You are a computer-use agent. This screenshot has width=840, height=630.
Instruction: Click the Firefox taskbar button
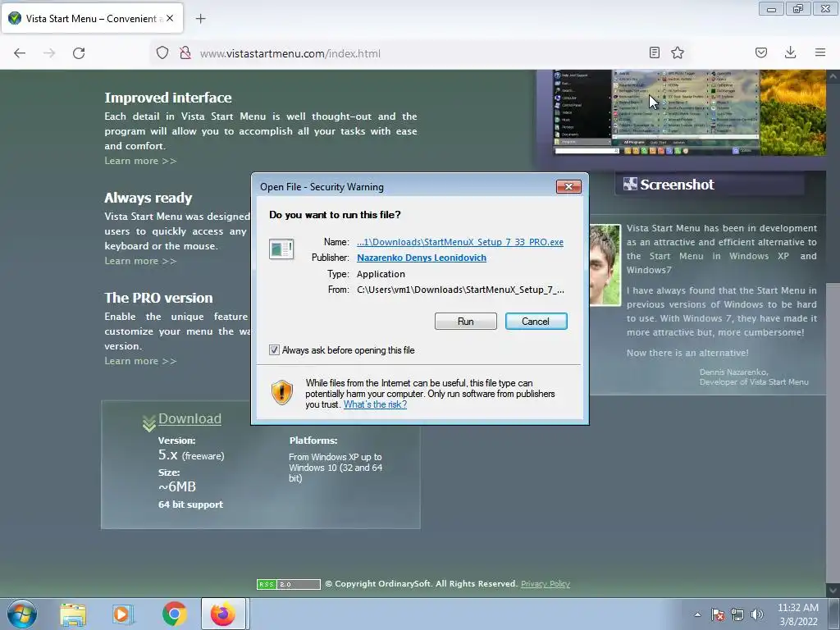click(x=223, y=614)
